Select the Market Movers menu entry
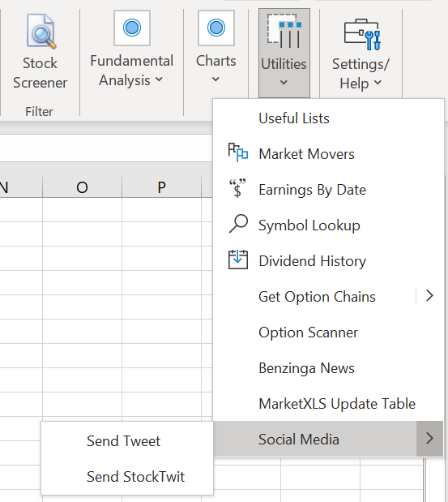 pyautogui.click(x=328, y=154)
